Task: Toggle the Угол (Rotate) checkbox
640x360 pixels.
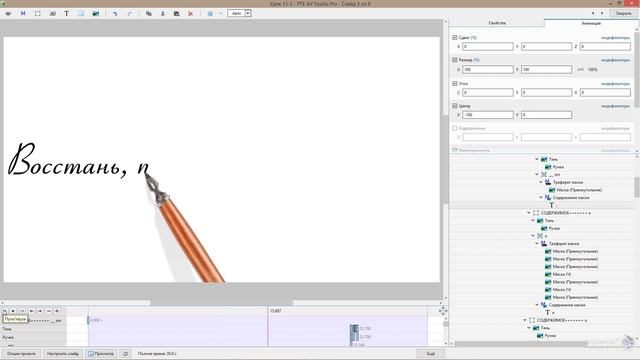Action: pos(455,84)
